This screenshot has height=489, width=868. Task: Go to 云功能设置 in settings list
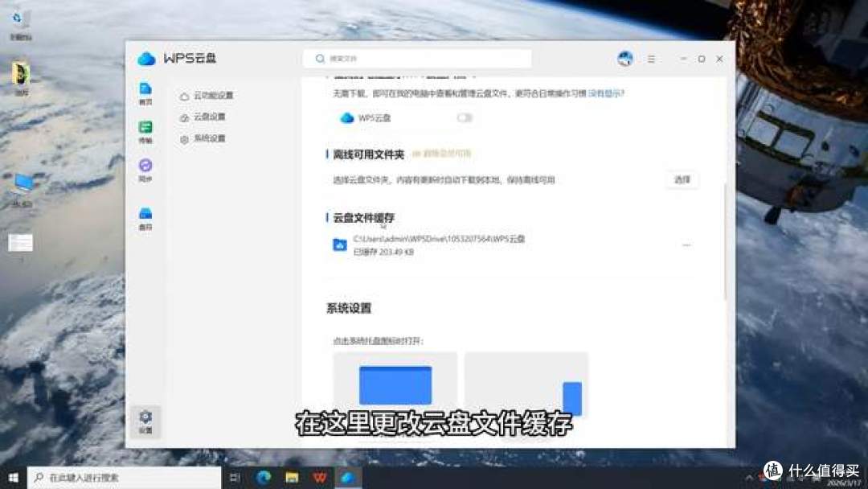[x=207, y=95]
